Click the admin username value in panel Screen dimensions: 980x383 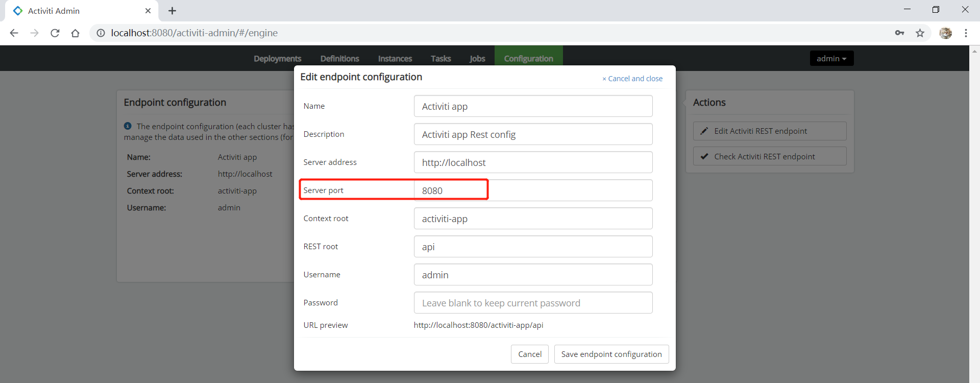229,208
